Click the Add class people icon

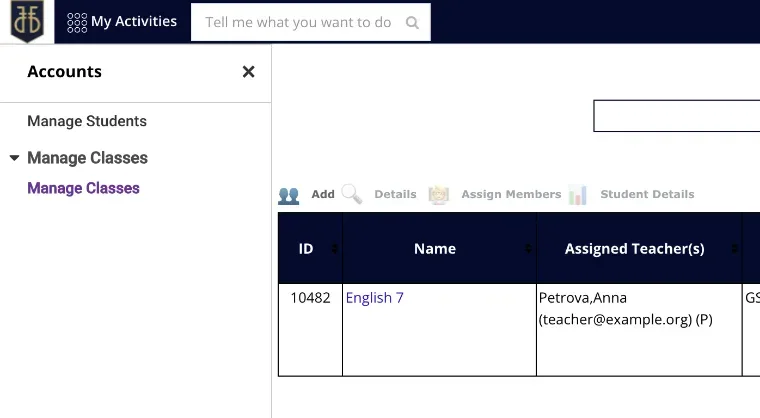pos(288,195)
